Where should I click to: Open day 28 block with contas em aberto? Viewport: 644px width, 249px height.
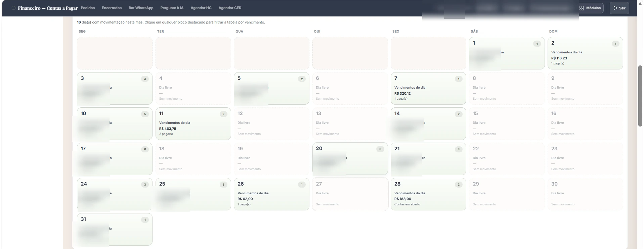click(x=428, y=194)
